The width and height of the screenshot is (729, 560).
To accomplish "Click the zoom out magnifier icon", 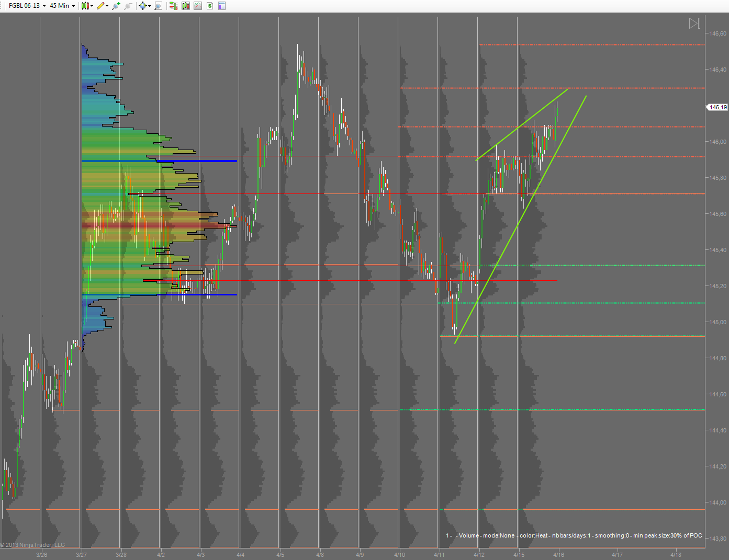I will coord(128,6).
